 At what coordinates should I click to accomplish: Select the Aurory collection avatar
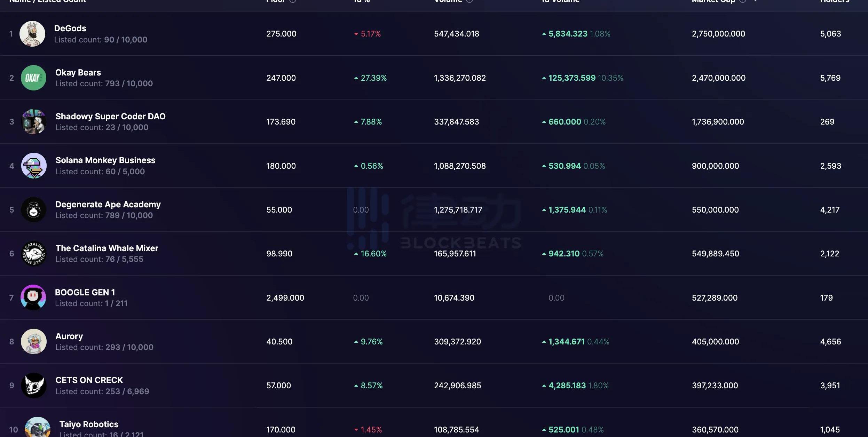tap(34, 341)
